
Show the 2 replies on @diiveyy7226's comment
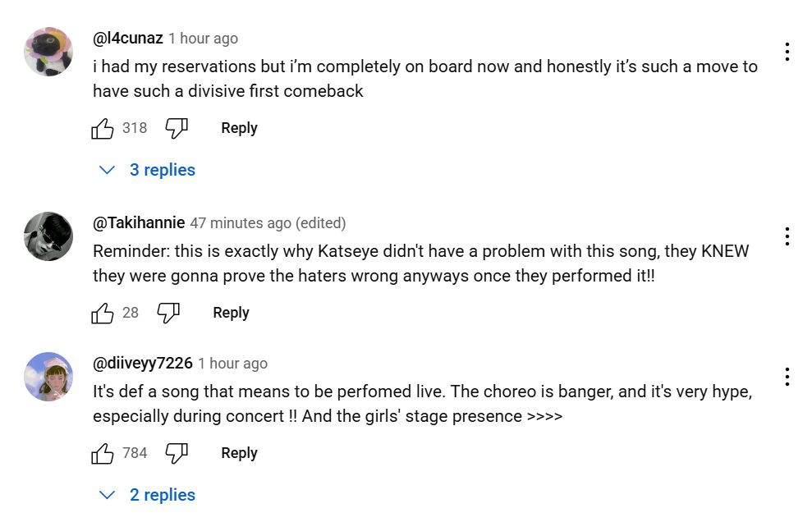click(x=163, y=495)
